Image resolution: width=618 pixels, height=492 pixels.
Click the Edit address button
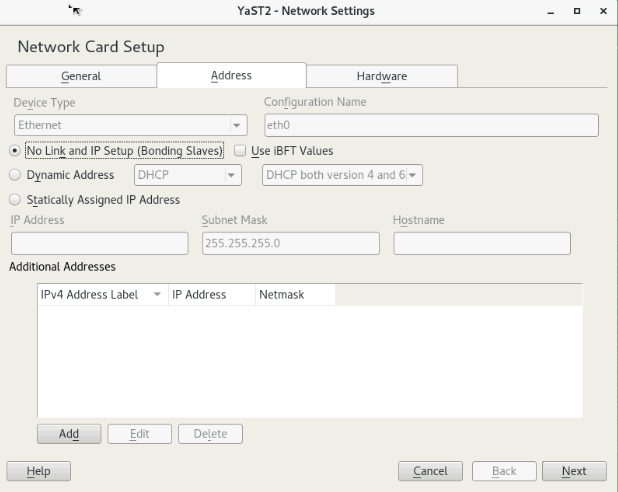[140, 434]
